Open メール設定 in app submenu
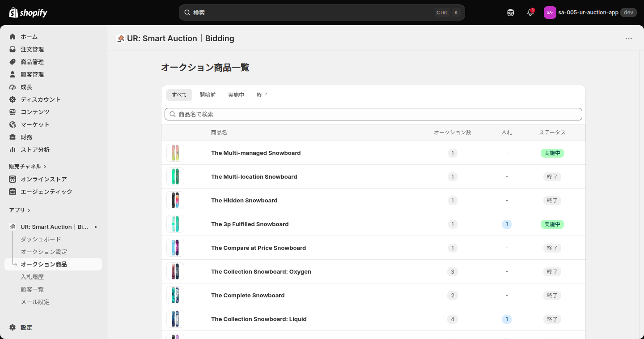 point(35,302)
